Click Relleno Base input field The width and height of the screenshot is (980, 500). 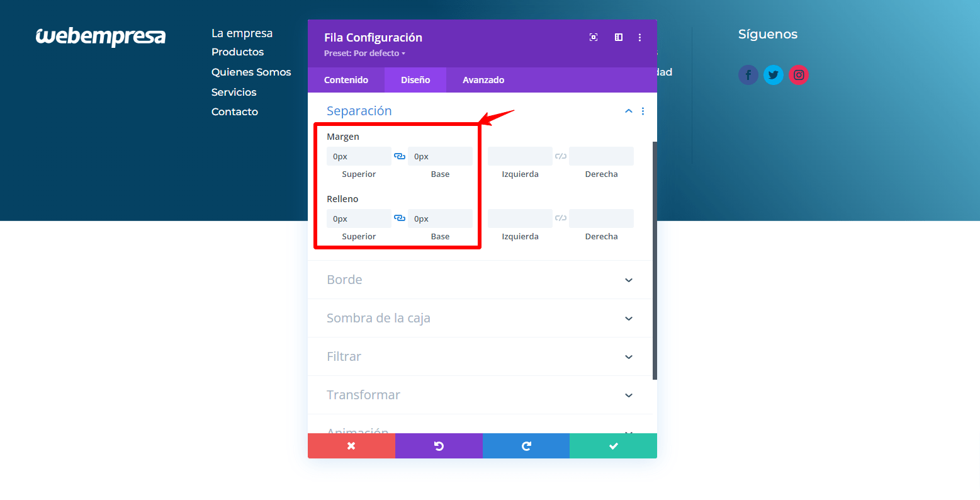coord(440,219)
